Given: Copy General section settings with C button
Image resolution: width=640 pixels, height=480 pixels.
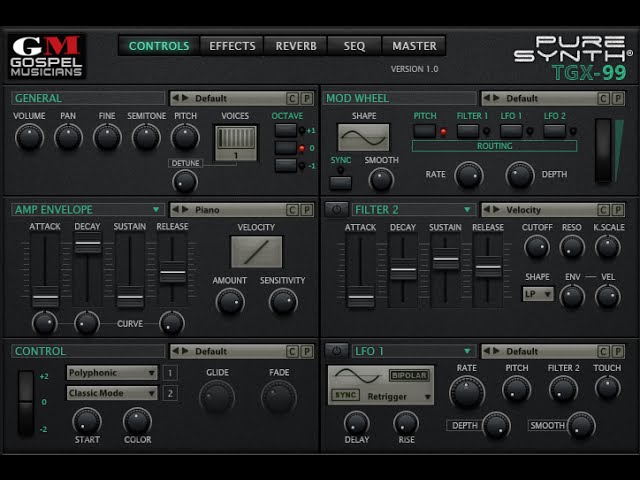Looking at the screenshot, I should coord(292,98).
